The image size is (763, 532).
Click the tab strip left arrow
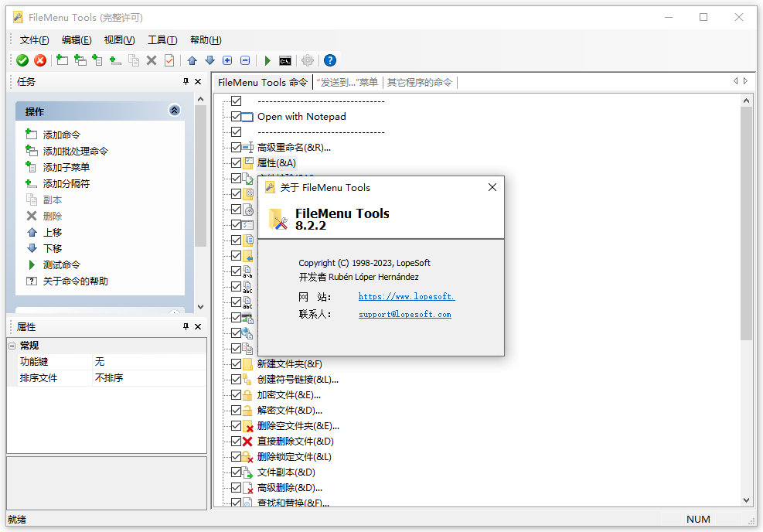pyautogui.click(x=735, y=81)
